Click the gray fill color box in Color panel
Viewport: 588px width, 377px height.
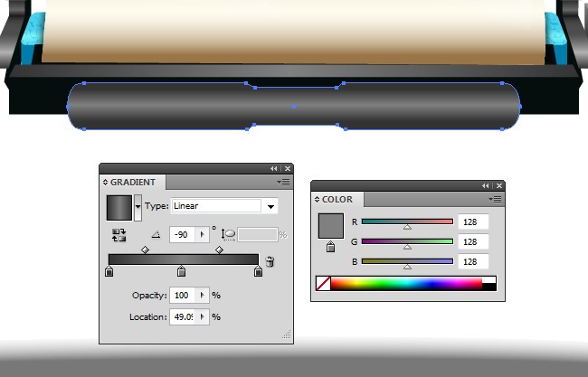331,226
